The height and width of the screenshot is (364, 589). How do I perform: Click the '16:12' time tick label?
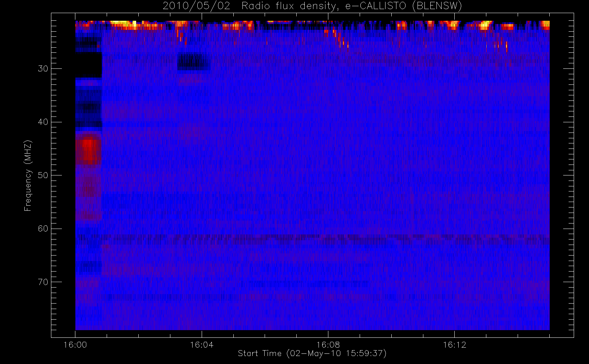454,345
